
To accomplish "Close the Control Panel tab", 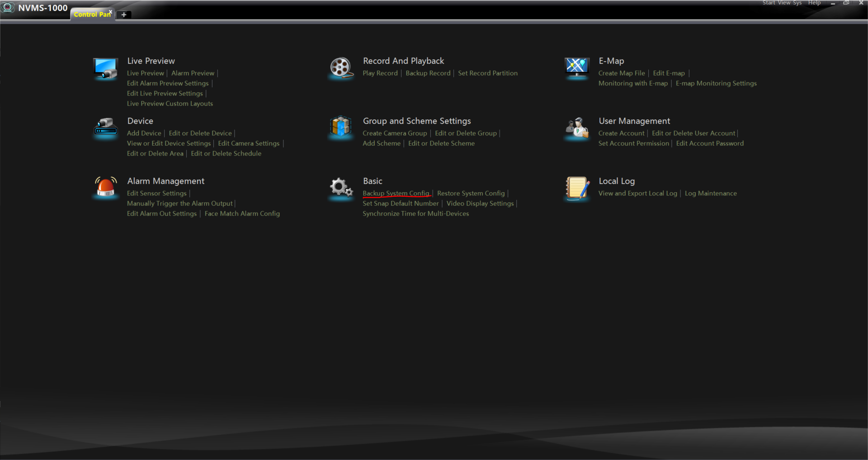I will [x=110, y=12].
